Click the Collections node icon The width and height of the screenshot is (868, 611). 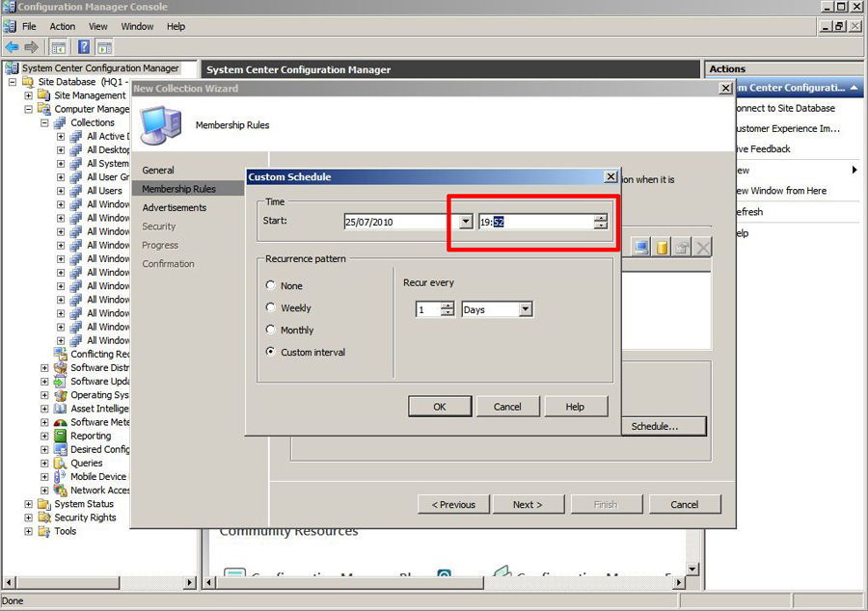61,122
